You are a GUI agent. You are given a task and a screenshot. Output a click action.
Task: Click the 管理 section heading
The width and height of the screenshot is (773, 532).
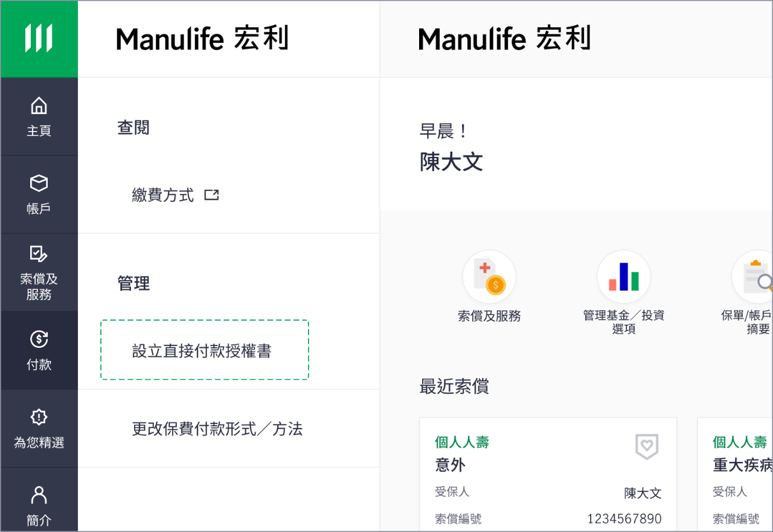[133, 283]
